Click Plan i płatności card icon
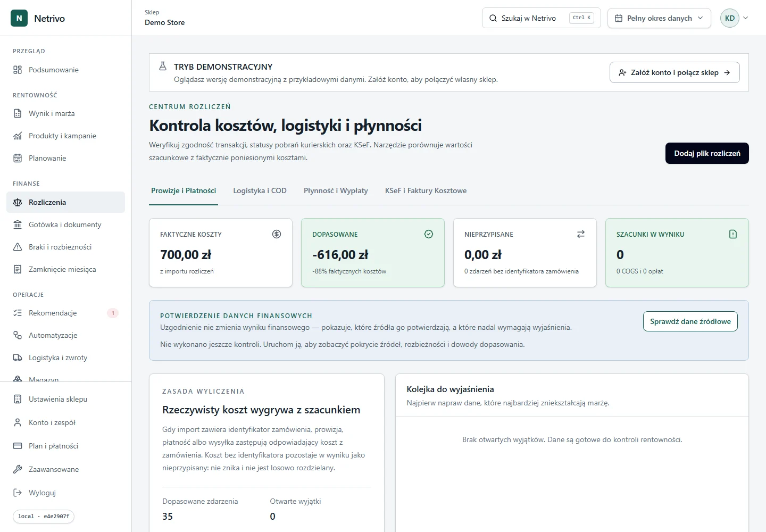 [18, 446]
